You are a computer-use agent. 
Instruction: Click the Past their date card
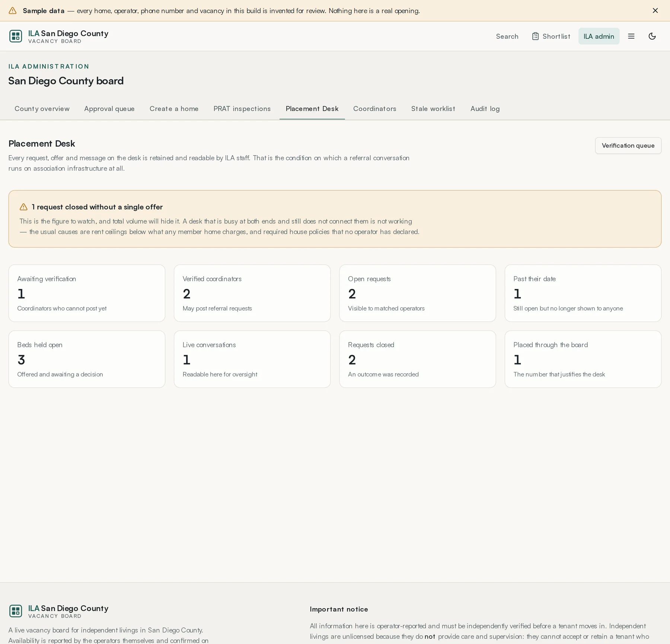tap(583, 293)
